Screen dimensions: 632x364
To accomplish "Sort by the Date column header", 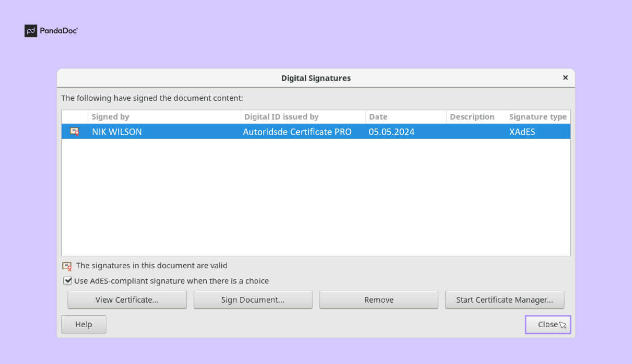I will pyautogui.click(x=406, y=117).
